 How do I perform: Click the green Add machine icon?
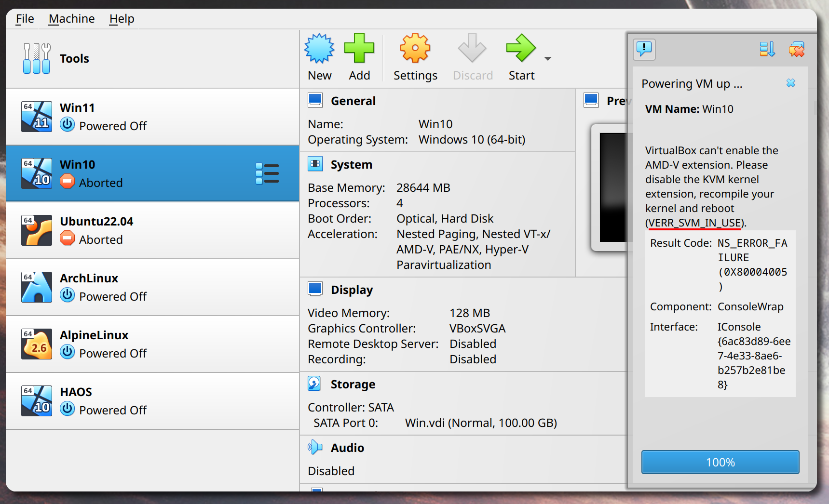tap(359, 48)
